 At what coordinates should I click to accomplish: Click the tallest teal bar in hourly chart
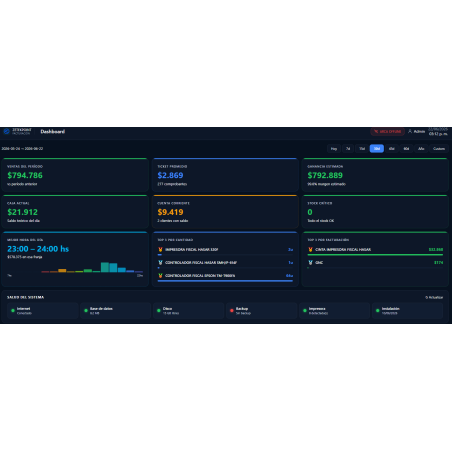coord(105,267)
